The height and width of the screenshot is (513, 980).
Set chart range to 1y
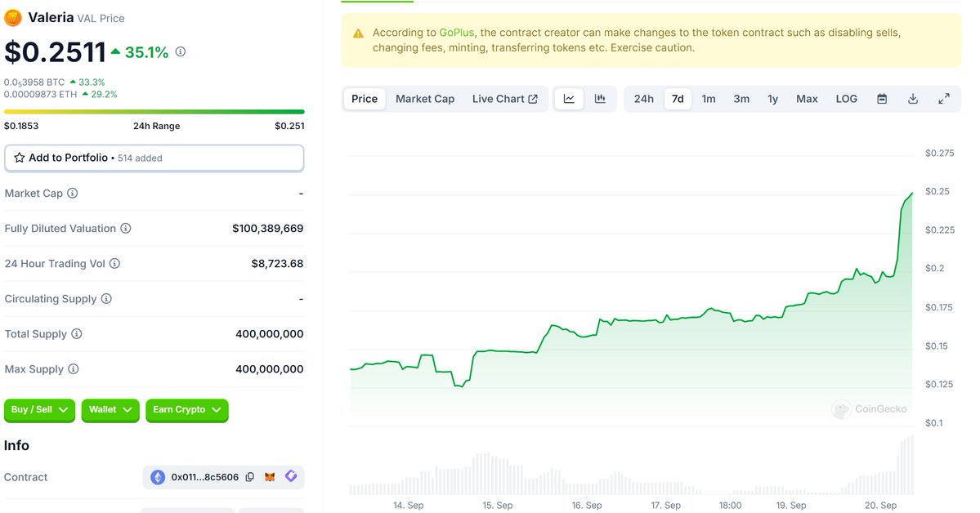click(773, 99)
